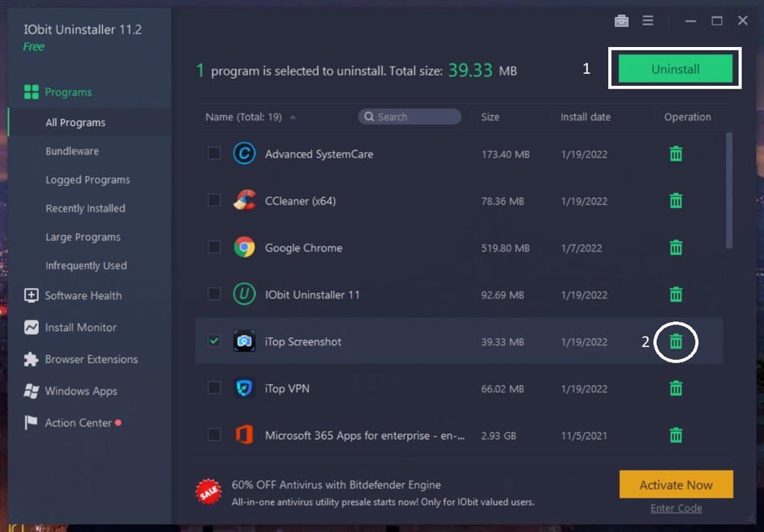Open All Programs in the sidebar
Screen dimensions: 764x532
tap(90, 122)
